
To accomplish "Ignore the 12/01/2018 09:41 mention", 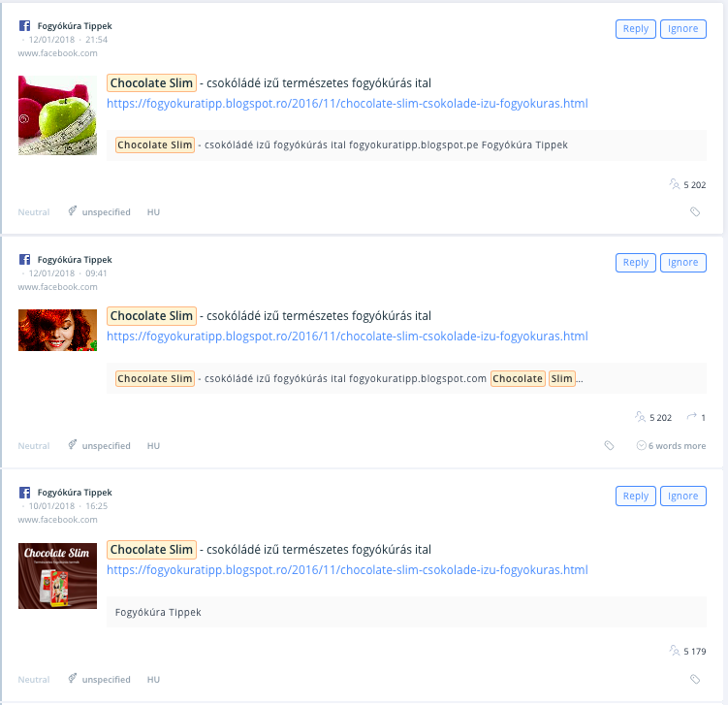I will coord(682,263).
